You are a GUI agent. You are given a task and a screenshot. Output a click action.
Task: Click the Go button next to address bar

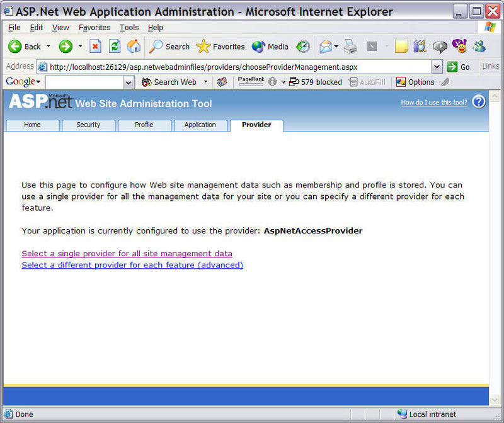coord(459,67)
